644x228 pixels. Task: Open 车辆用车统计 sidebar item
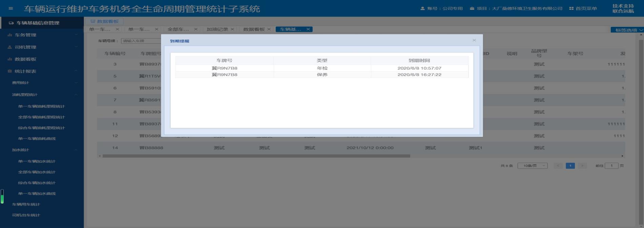(26, 204)
